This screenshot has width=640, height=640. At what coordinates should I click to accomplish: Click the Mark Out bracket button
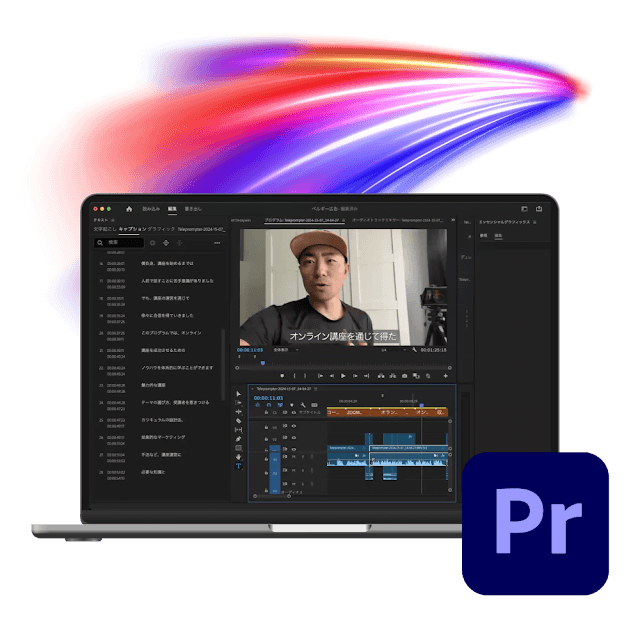[305, 376]
